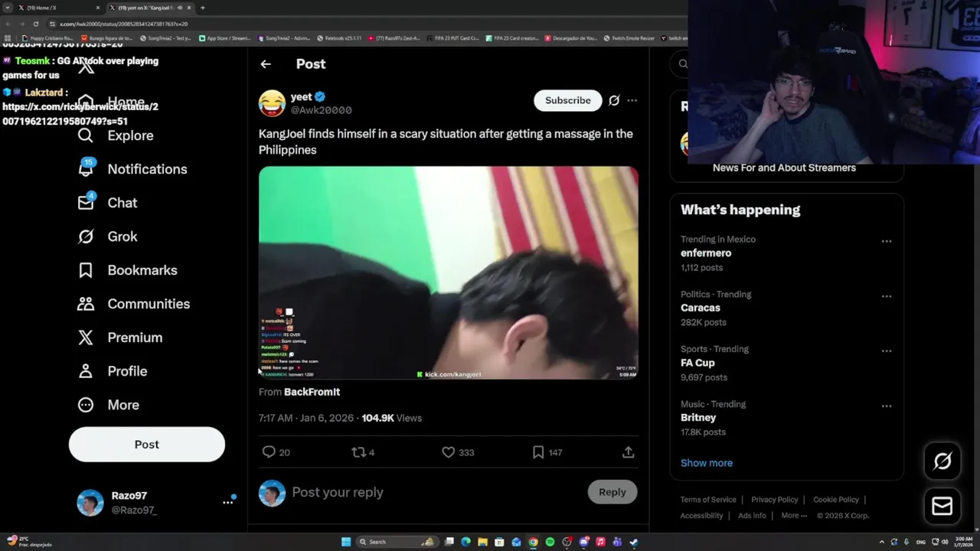Open enfermero trending topic
The height and width of the screenshot is (551, 980).
[706, 253]
